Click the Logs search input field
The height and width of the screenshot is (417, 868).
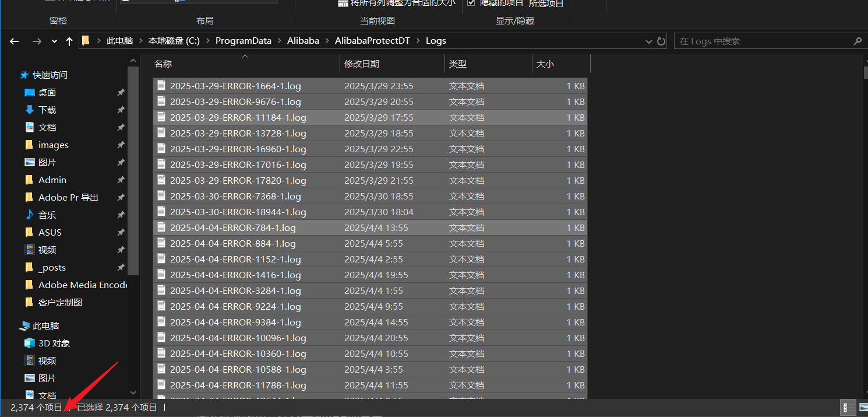(763, 41)
